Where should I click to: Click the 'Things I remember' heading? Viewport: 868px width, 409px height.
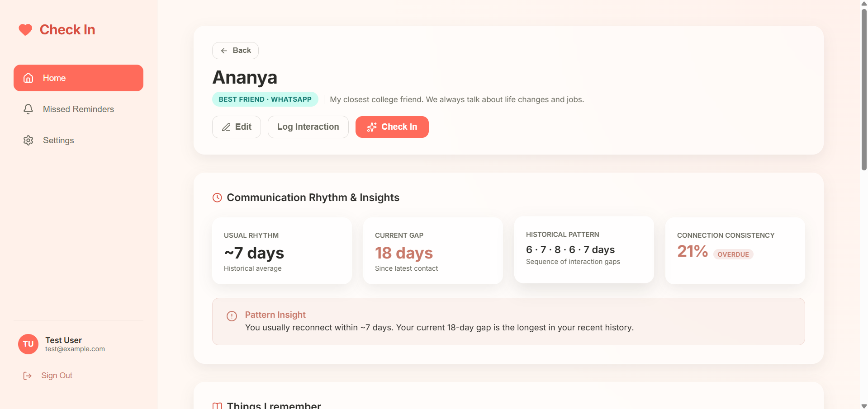click(274, 405)
